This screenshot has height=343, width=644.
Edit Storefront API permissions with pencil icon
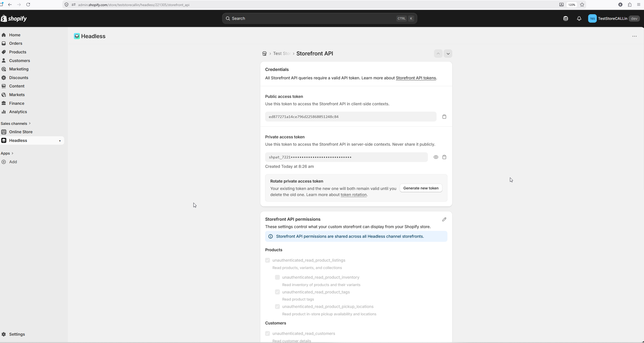click(x=444, y=219)
